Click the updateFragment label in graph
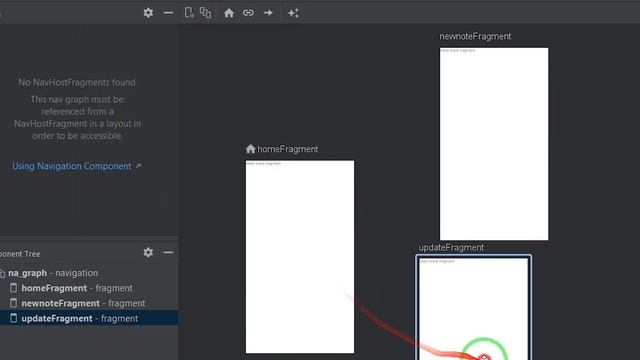Screen dimensions: 640x360 coord(451,247)
